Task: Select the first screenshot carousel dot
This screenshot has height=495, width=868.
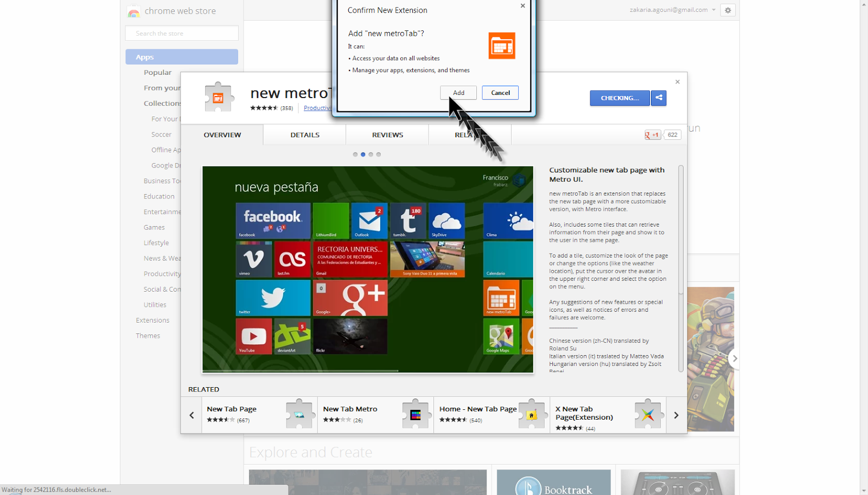Action: (x=355, y=155)
